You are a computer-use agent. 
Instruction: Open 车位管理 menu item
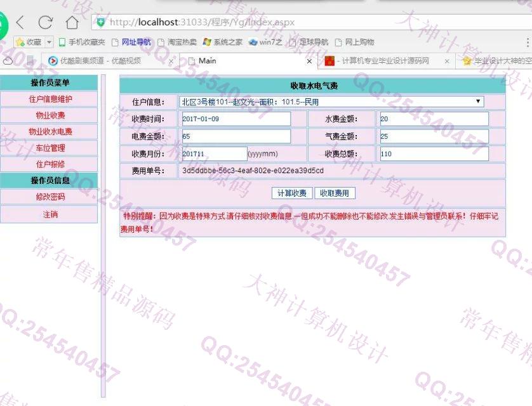pos(50,148)
